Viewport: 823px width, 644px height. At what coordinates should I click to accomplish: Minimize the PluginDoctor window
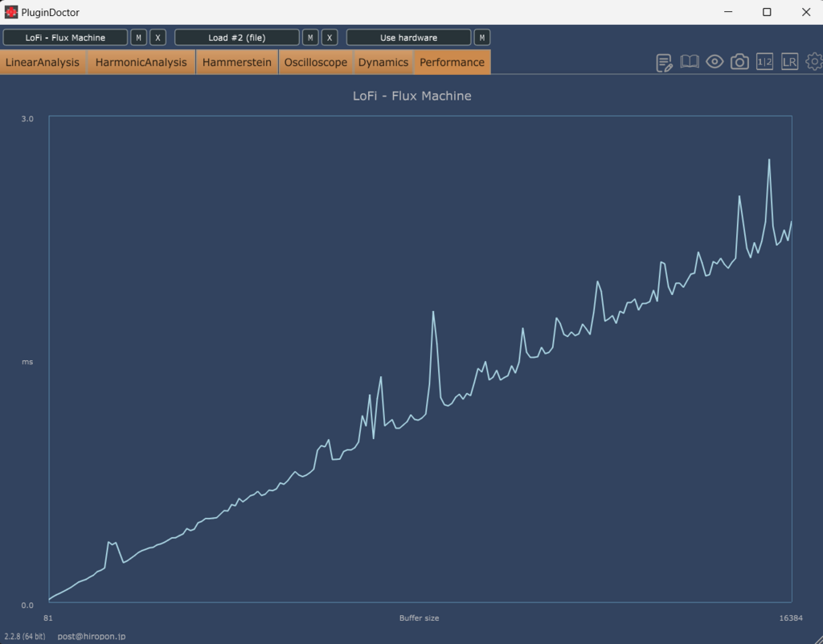[x=728, y=11]
